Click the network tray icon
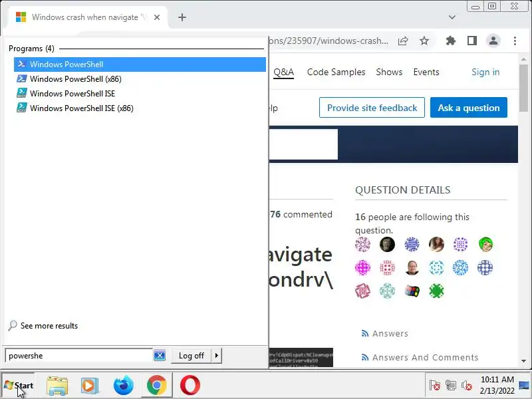The image size is (532, 399). tap(451, 386)
